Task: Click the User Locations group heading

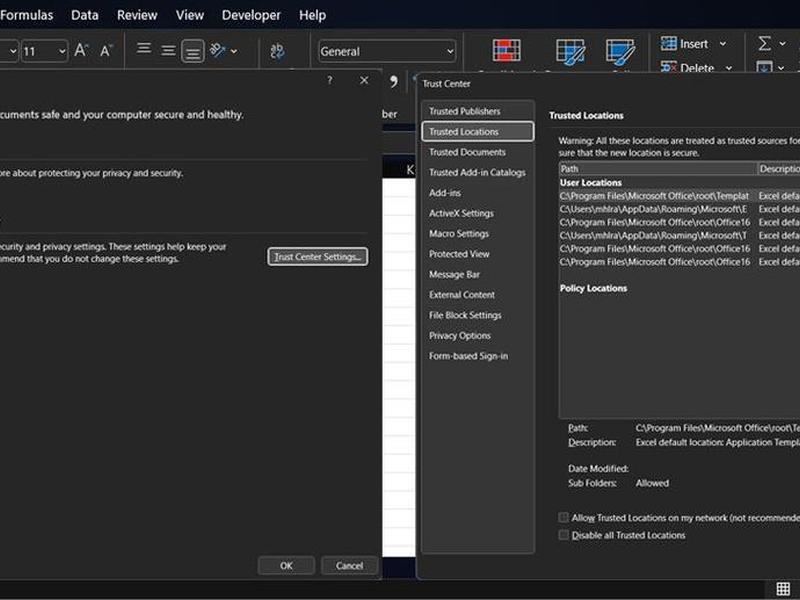Action: [x=591, y=183]
